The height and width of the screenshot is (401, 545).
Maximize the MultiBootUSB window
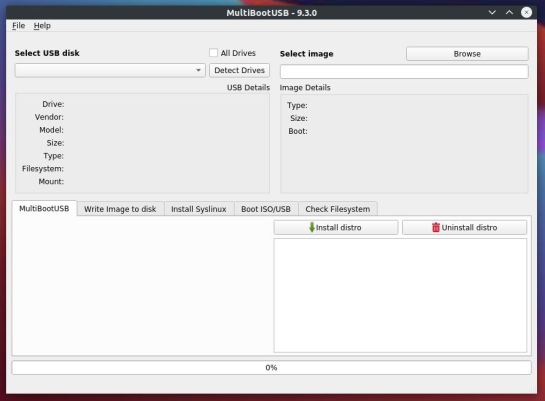[x=509, y=13]
